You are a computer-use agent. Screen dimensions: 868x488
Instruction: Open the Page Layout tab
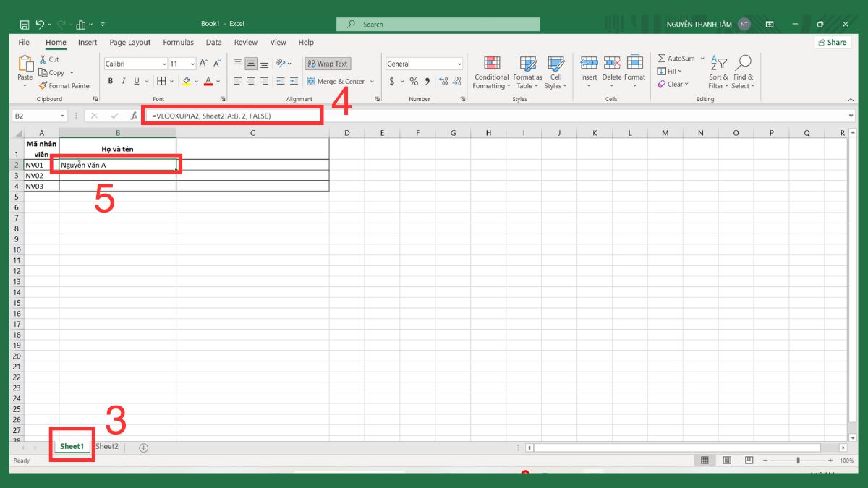click(x=130, y=43)
